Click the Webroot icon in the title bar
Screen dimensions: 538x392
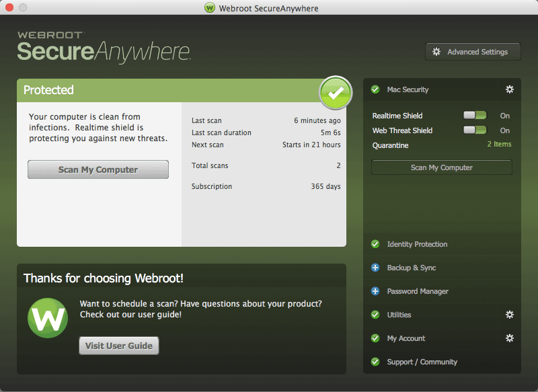point(209,8)
